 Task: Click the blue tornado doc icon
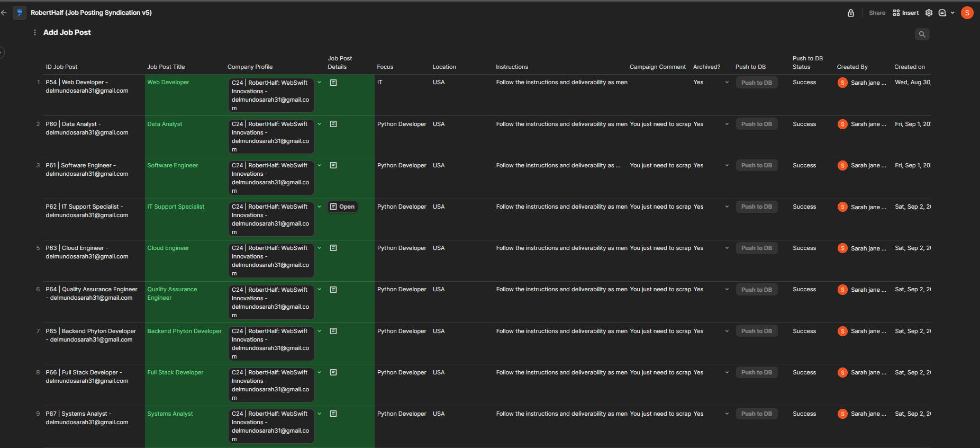(x=20, y=13)
